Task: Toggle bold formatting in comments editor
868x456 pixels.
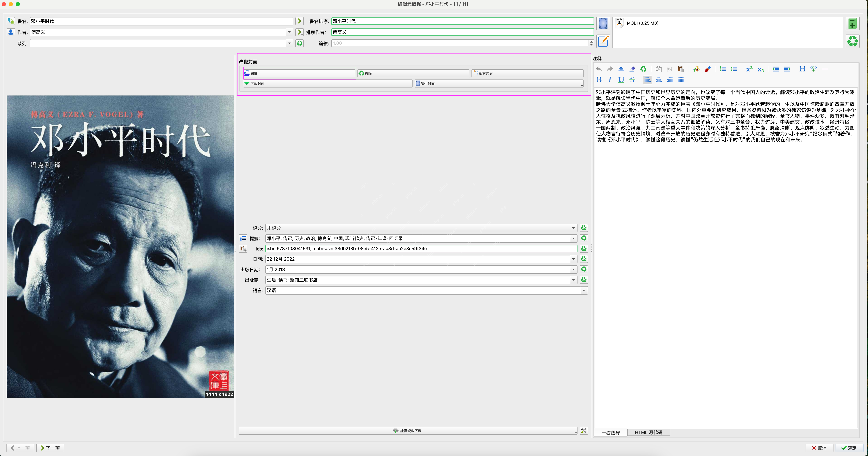Action: point(598,80)
